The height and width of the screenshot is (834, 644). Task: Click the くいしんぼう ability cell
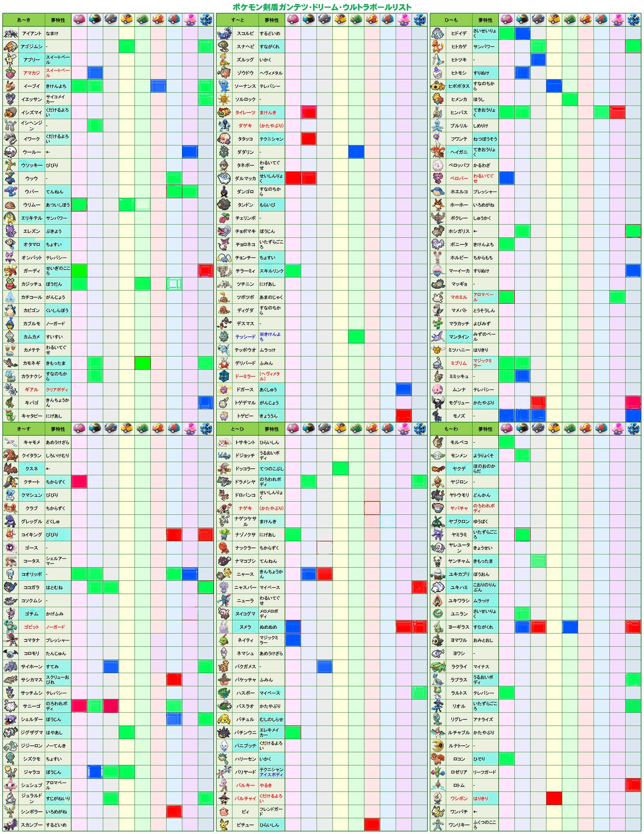coord(58,310)
